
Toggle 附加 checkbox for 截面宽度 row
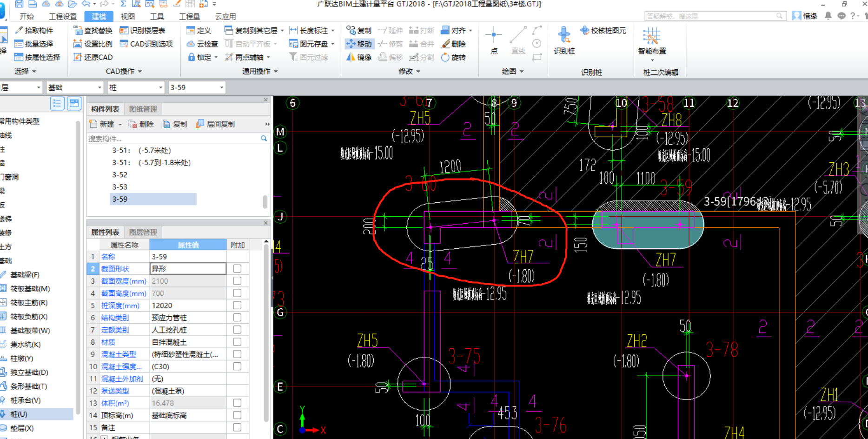click(x=237, y=281)
